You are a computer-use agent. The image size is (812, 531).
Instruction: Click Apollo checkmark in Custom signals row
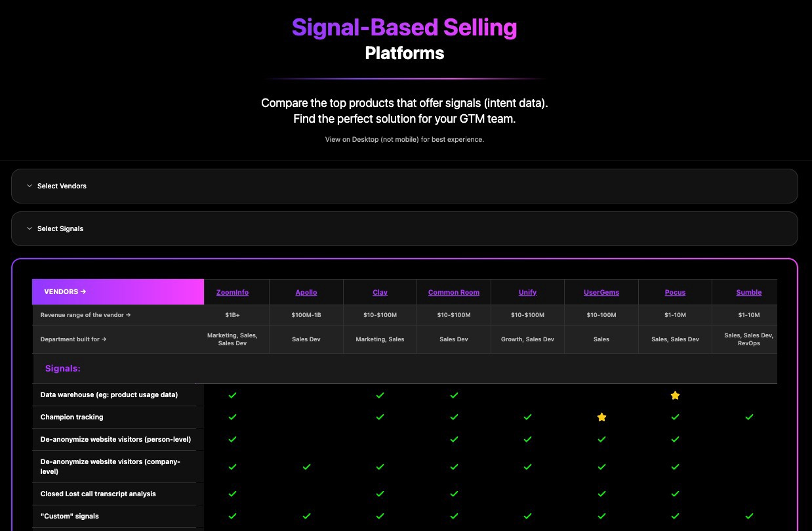[x=306, y=516]
